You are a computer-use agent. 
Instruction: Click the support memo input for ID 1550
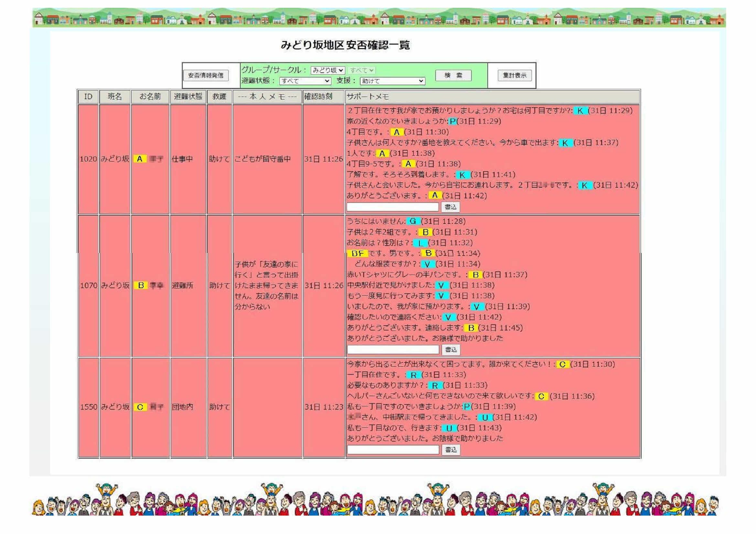[x=393, y=449]
